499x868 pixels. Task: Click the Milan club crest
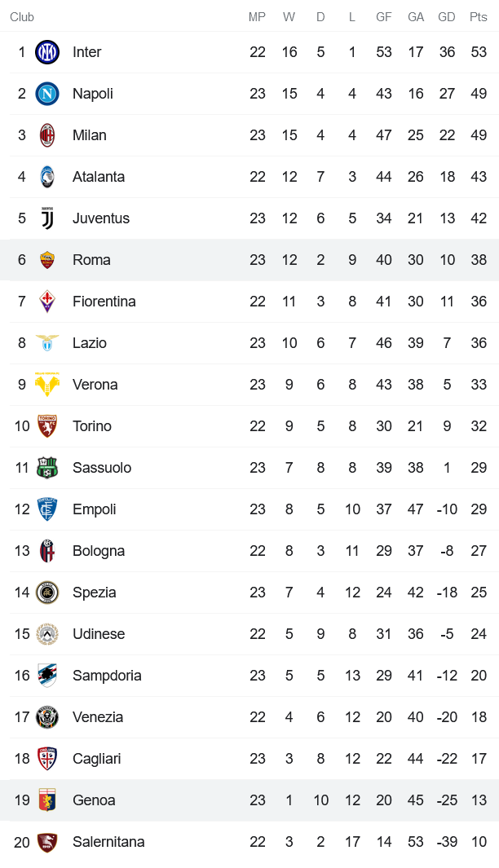47,135
